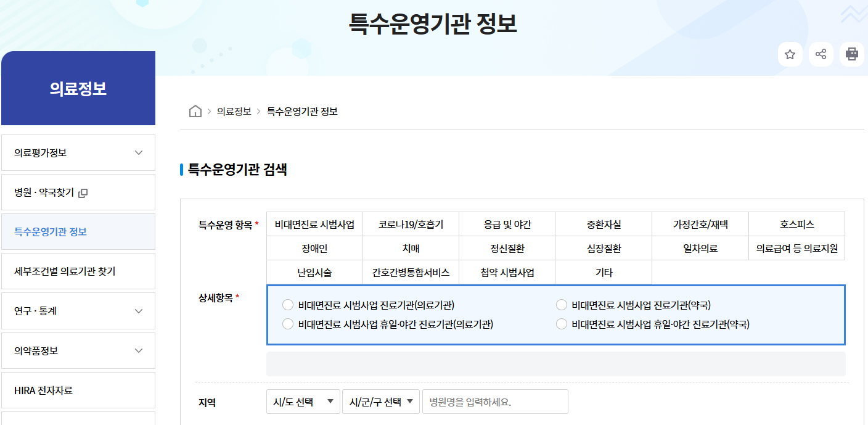
Task: Select radio 비대면진료 시범사업 진료기관(약국)
Action: (x=561, y=305)
